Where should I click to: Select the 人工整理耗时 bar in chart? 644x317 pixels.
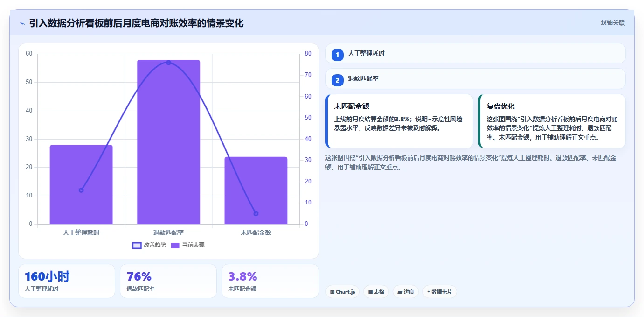click(x=81, y=184)
